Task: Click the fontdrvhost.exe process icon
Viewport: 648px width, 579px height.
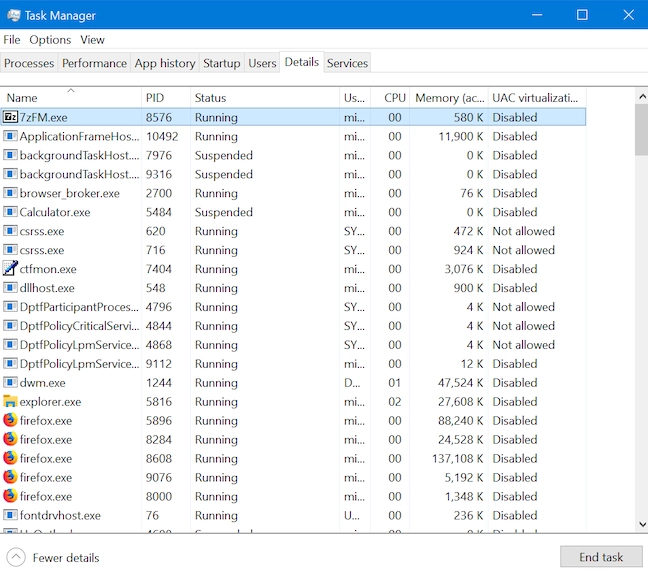Action: [10, 515]
